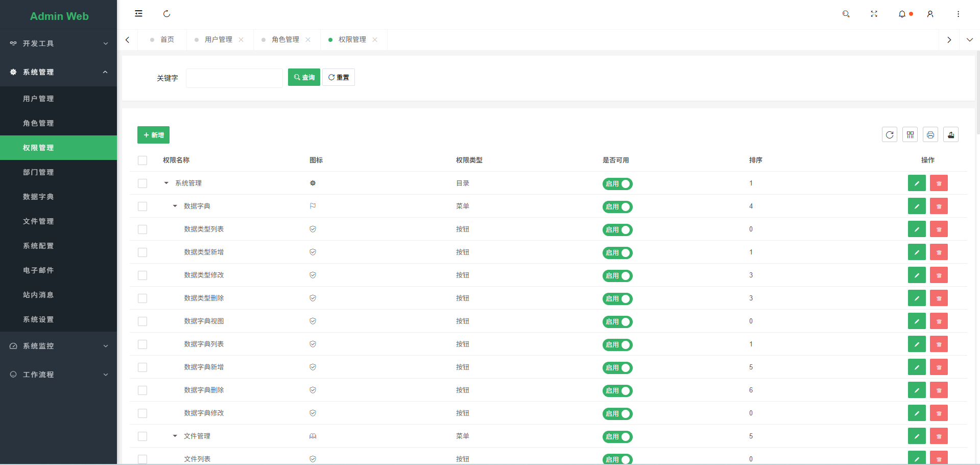980x465 pixels.
Task: Open the user profile icon
Action: pos(930,14)
